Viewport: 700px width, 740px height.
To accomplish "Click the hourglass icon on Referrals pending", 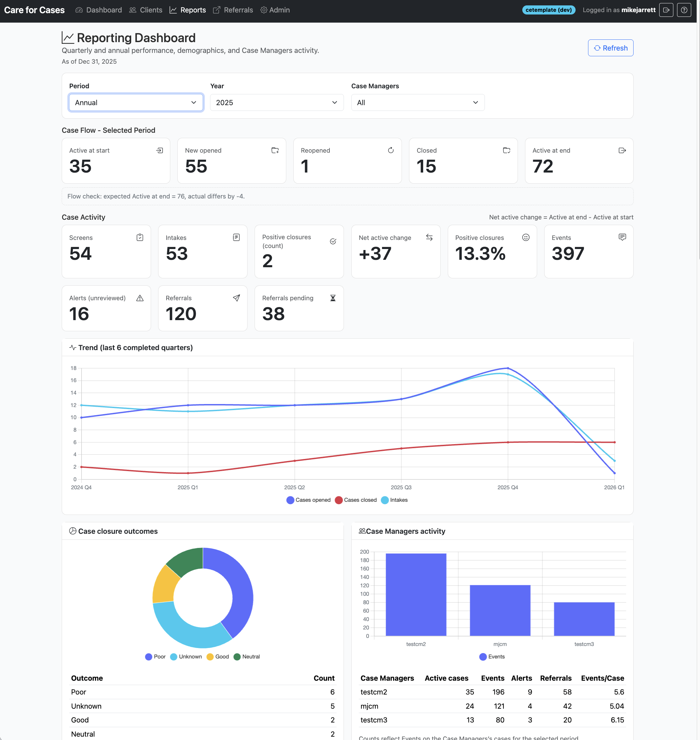I will [333, 298].
